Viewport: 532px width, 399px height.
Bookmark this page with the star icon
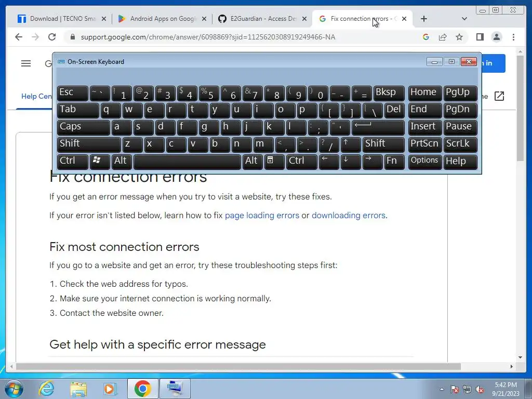(459, 37)
